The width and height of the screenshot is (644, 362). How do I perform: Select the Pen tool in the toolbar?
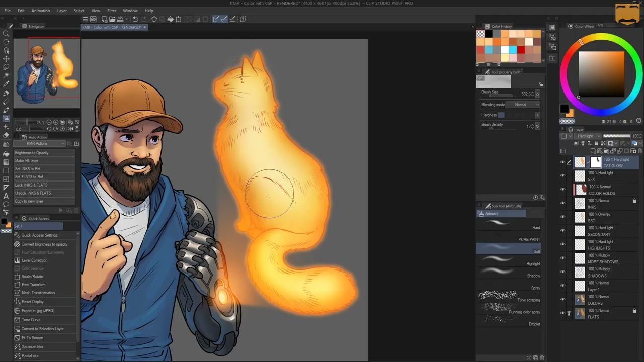pos(6,93)
